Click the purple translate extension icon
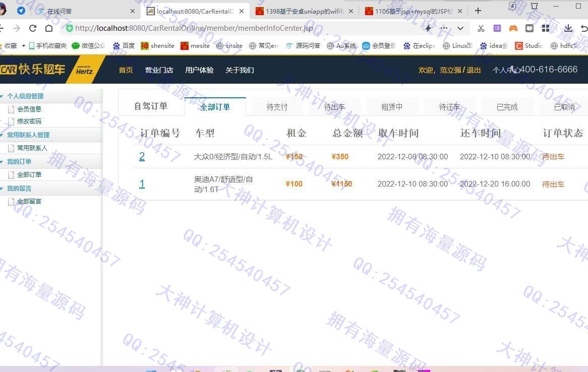588x372 pixels. point(497,28)
